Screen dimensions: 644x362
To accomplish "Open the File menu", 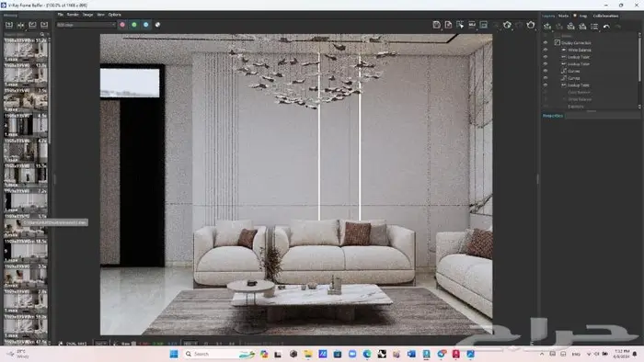I will pos(61,15).
